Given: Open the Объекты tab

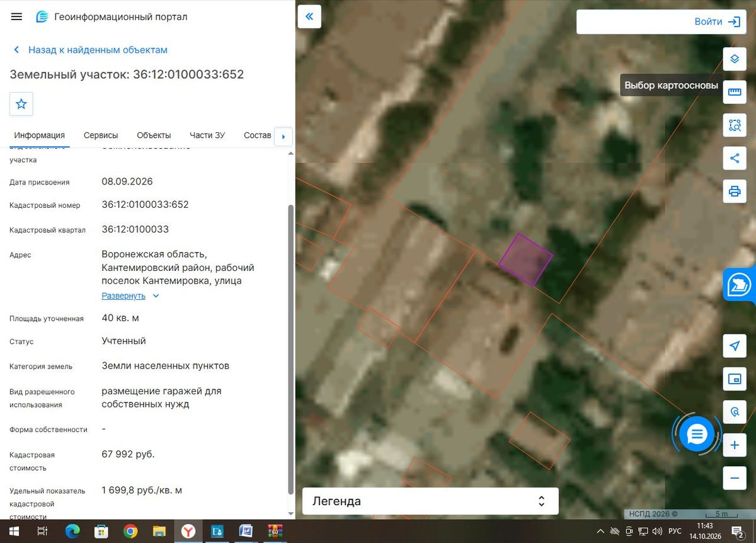Looking at the screenshot, I should pyautogui.click(x=154, y=135).
